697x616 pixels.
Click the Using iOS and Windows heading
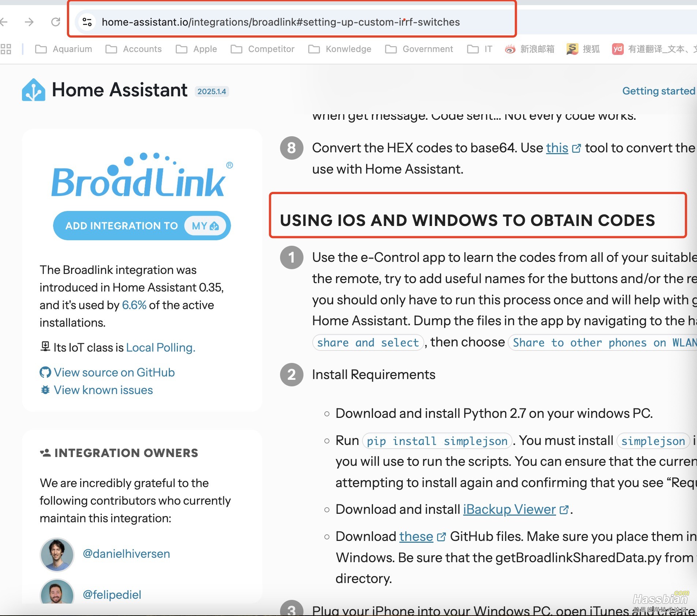467,220
